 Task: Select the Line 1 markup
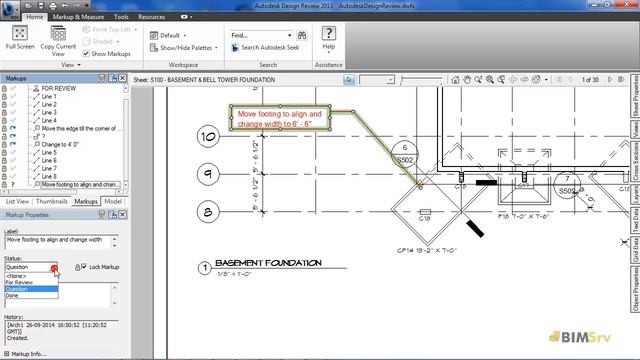(49, 96)
